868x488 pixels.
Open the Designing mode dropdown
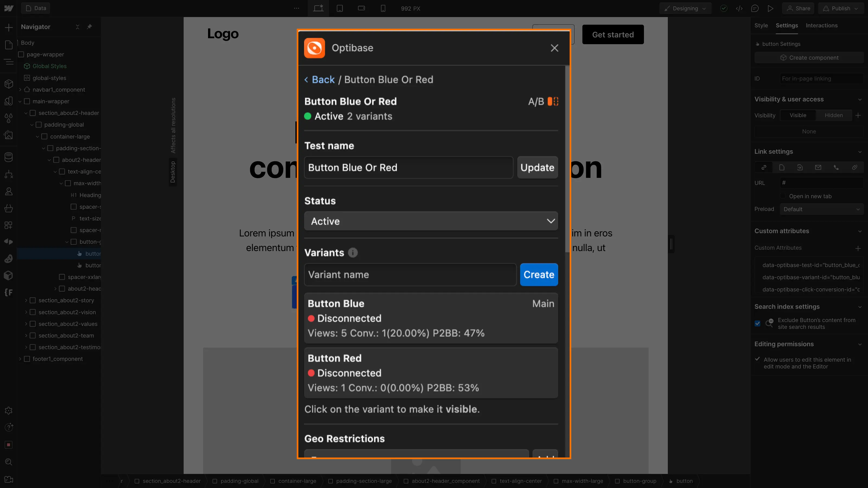tap(685, 8)
